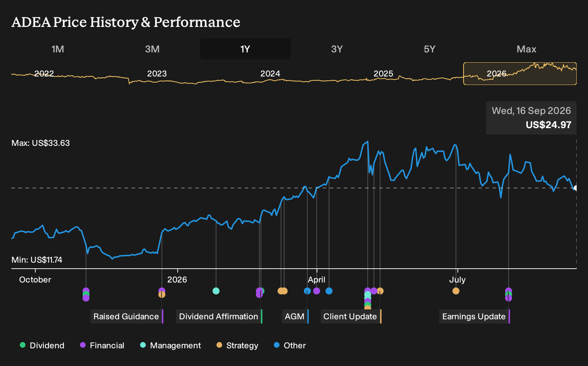Toggle the Other legend filter

tap(290, 345)
